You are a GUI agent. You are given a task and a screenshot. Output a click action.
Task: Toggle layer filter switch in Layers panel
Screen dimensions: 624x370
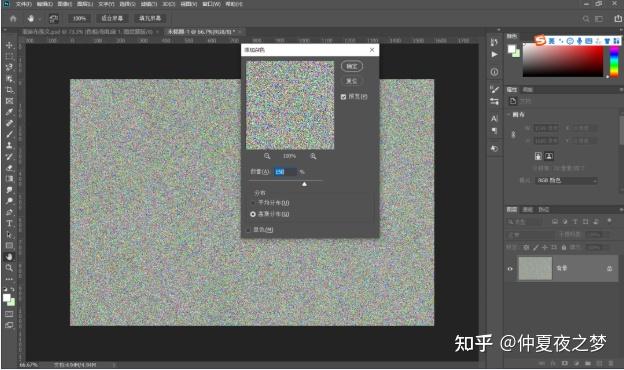pyautogui.click(x=609, y=221)
